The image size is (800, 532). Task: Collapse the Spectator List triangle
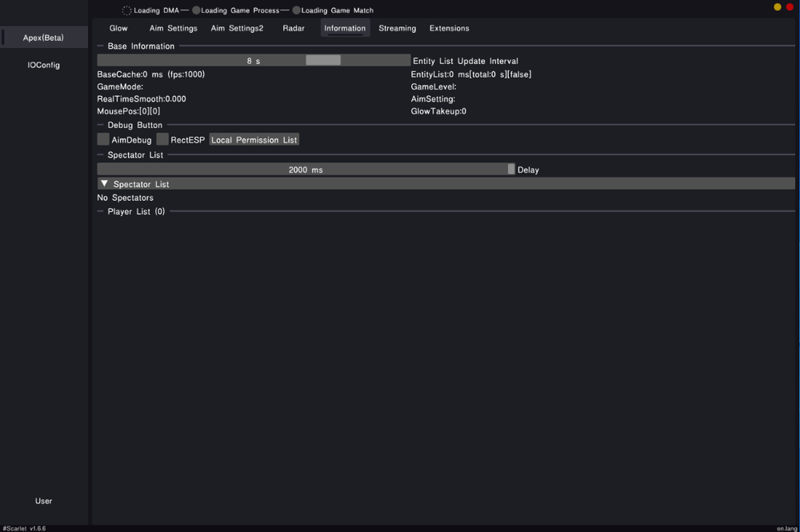[104, 184]
